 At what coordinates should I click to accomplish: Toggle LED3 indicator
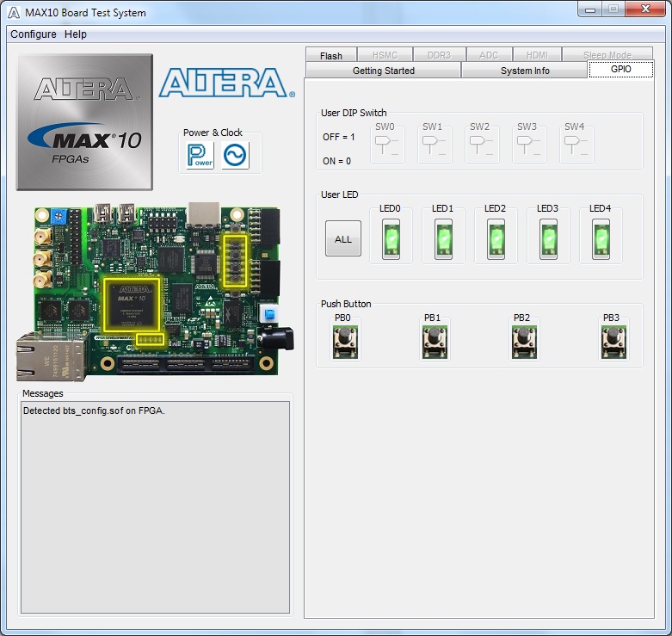(x=548, y=238)
